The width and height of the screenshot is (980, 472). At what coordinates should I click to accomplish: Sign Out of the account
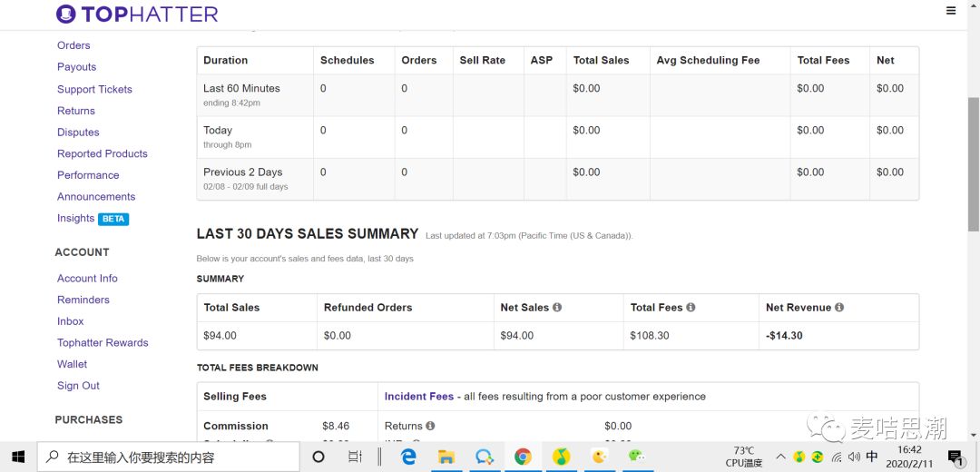(x=78, y=386)
